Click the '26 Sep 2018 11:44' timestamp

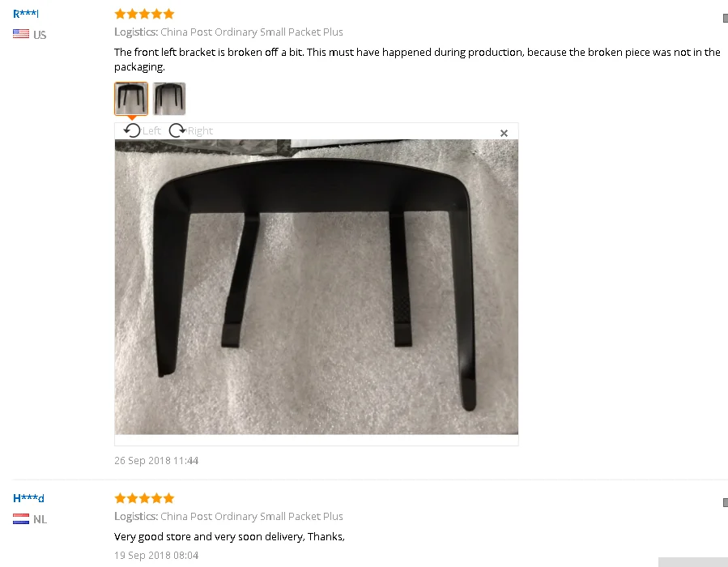pos(156,461)
